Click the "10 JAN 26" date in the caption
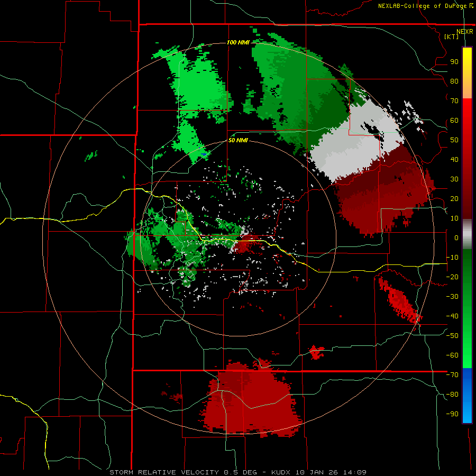Image resolution: width=476 pixels, height=476 pixels. coord(318,472)
